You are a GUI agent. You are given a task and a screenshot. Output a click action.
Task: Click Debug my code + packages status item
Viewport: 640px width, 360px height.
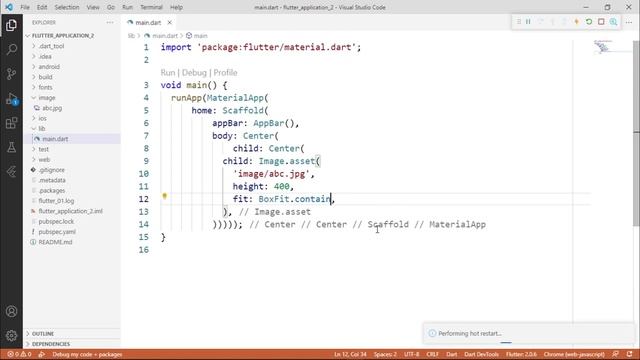pyautogui.click(x=87, y=354)
